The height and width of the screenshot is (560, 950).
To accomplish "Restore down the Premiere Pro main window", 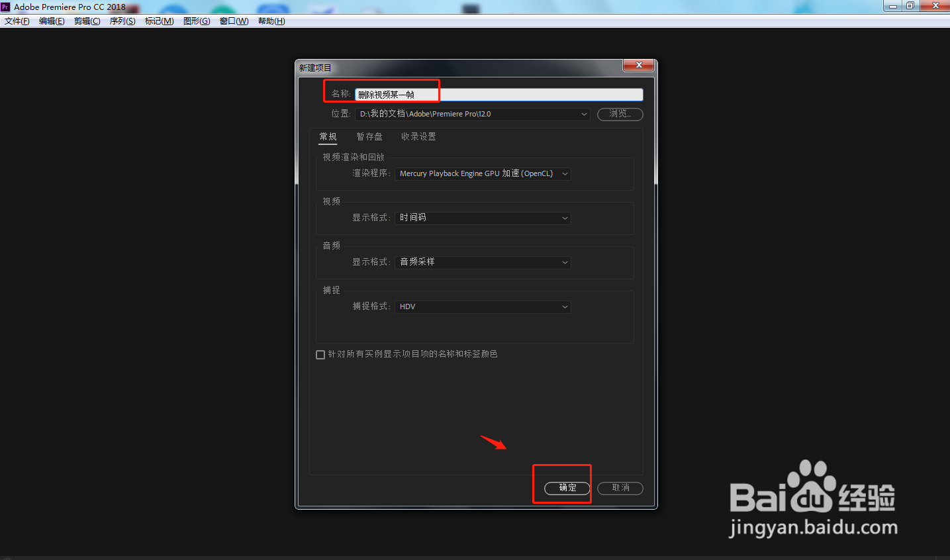I will 910,5.
